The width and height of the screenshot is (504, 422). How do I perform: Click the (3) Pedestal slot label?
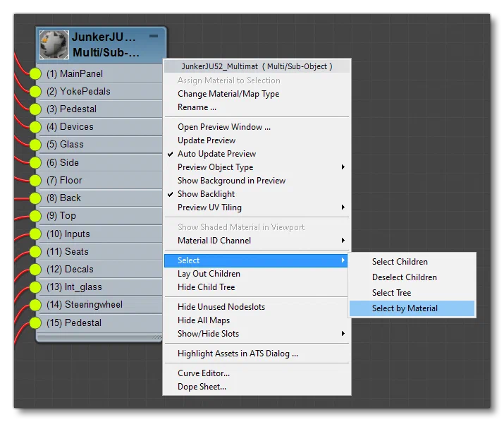(x=71, y=109)
